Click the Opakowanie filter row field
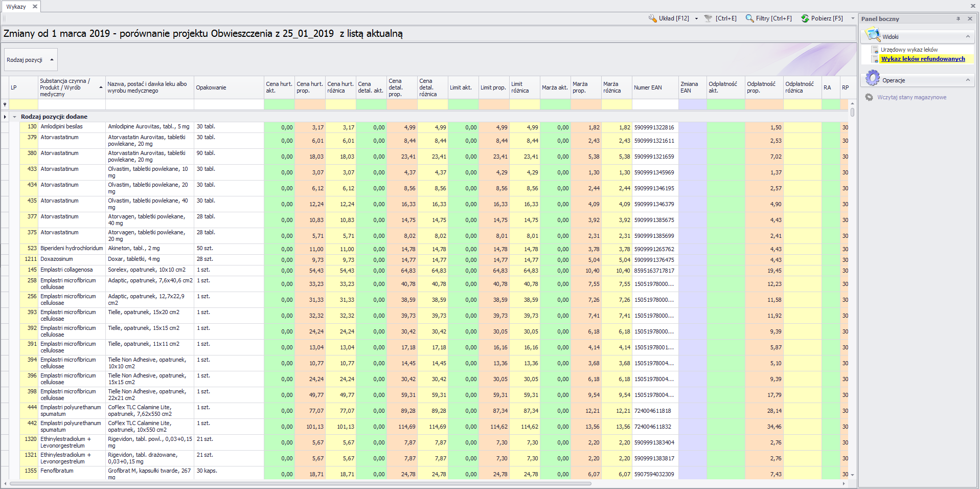980x489 pixels. pos(229,104)
